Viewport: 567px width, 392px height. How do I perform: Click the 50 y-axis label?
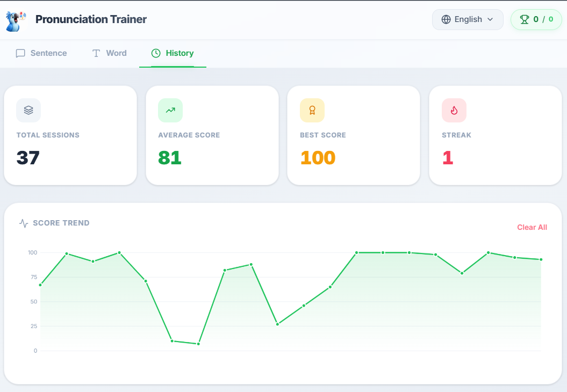(34, 302)
